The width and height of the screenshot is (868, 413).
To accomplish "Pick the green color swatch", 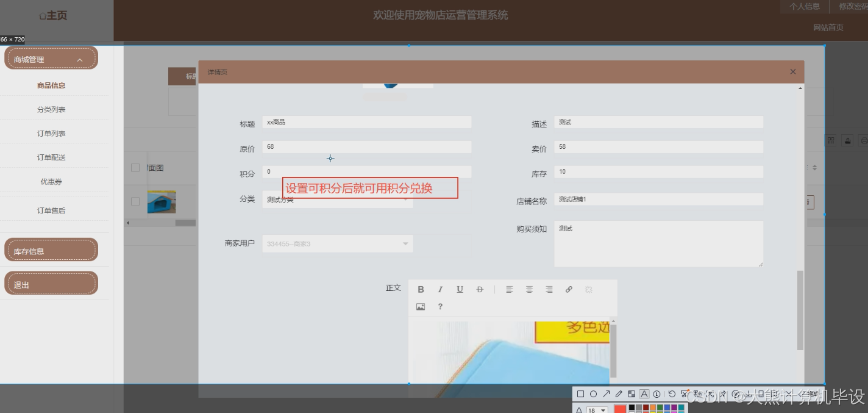I will [x=660, y=408].
